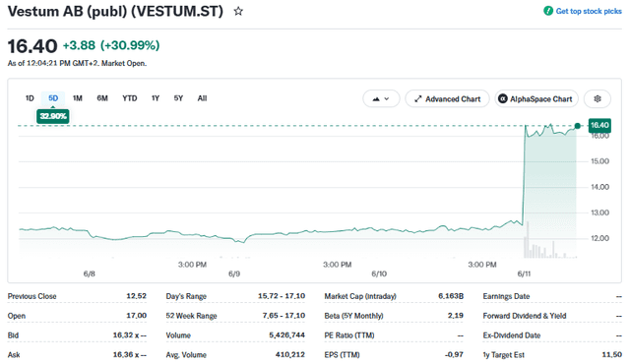Click the Earnings Date label
The width and height of the screenshot is (630, 364).
pyautogui.click(x=506, y=296)
